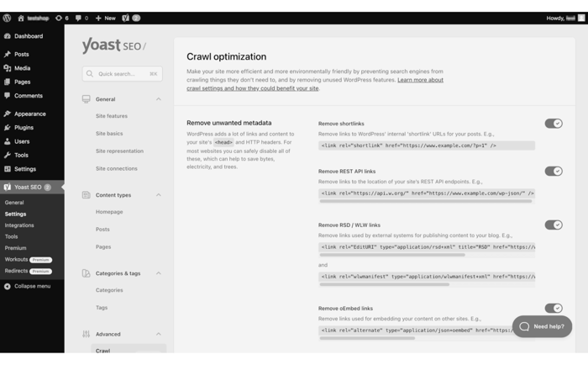This screenshot has width=588, height=365.
Task: Click the updates icon in admin bar
Action: click(59, 18)
